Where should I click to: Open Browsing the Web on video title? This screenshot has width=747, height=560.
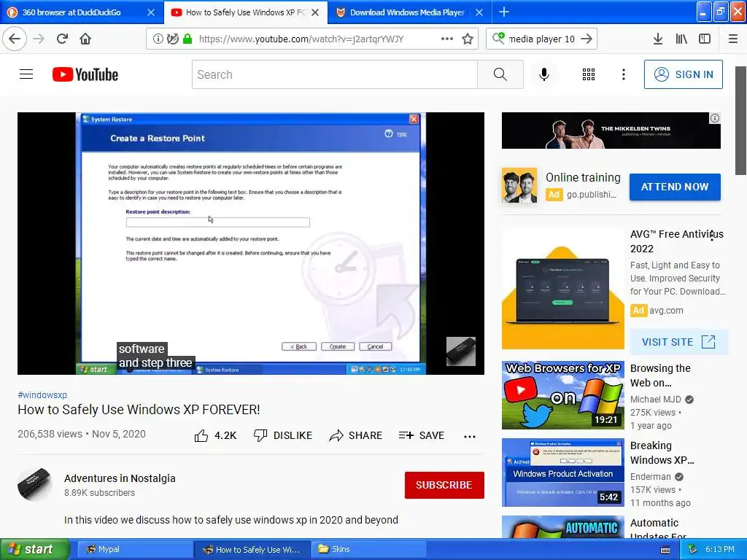coord(660,376)
